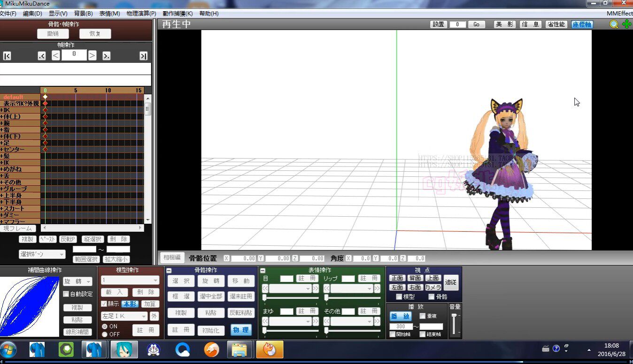This screenshot has width=633, height=364.
Task: Click next morph arrow for その他
Action: [377, 321]
